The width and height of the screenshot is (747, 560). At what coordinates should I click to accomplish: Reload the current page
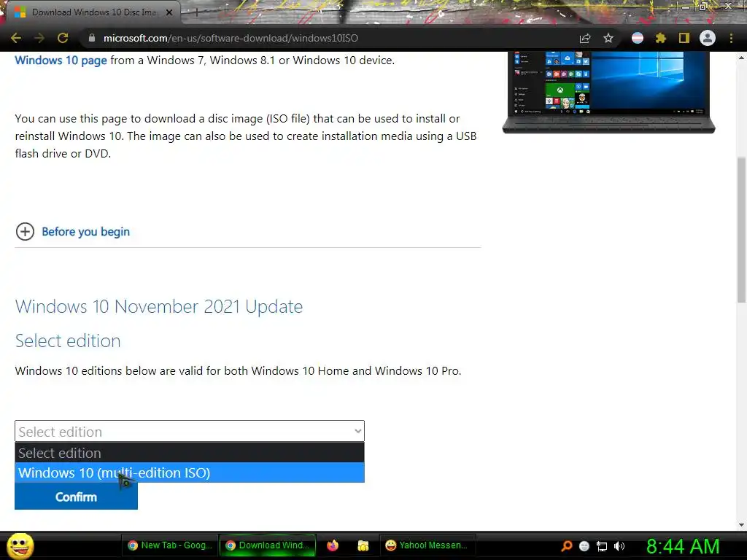(x=63, y=38)
